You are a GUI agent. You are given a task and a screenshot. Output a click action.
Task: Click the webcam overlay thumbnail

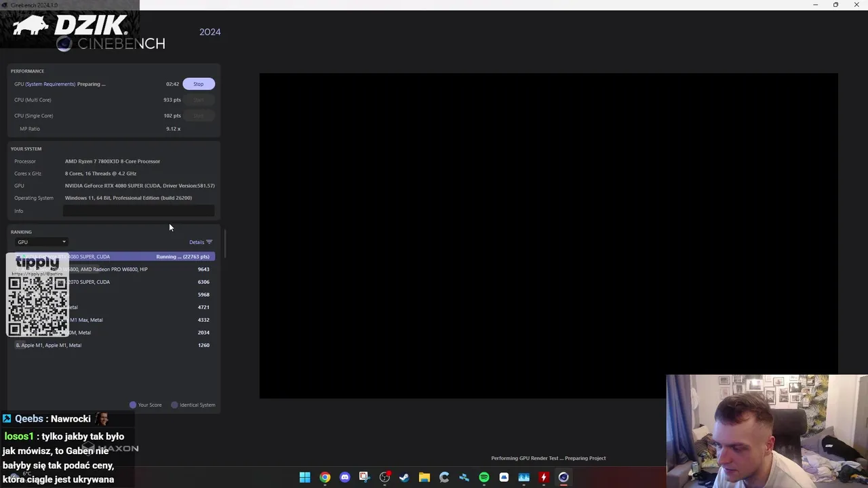tap(767, 431)
